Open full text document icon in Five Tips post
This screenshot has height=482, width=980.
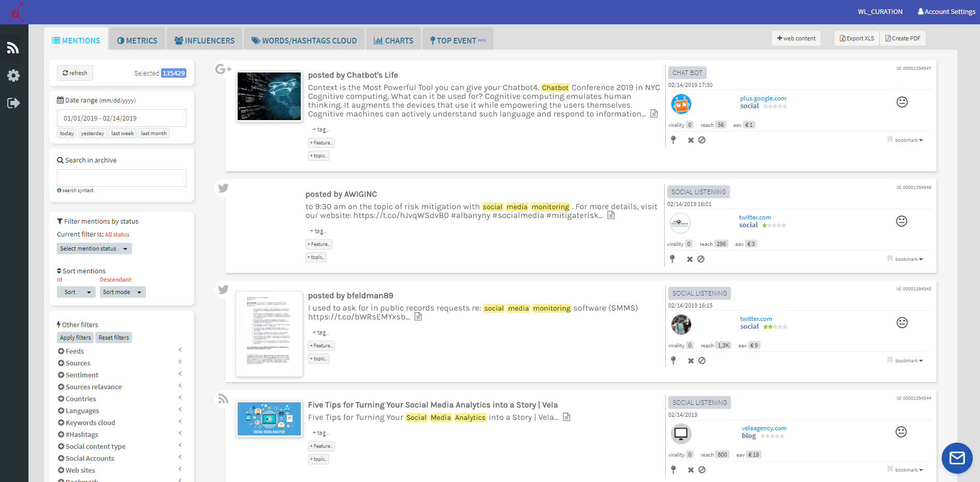567,417
